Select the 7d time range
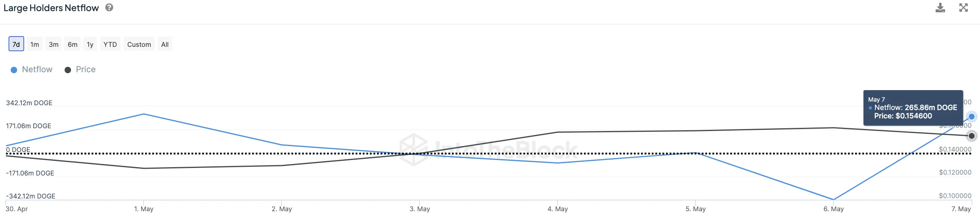This screenshot has height=216, width=980. pyautogui.click(x=16, y=44)
